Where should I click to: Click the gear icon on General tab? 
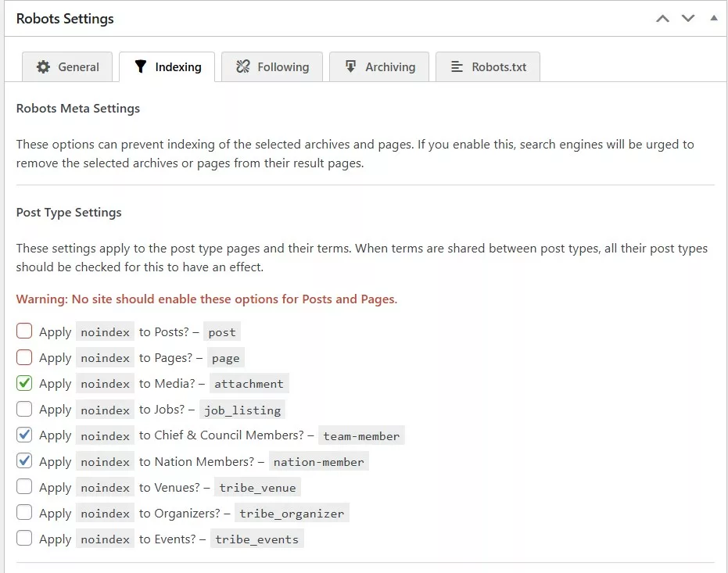(x=44, y=67)
